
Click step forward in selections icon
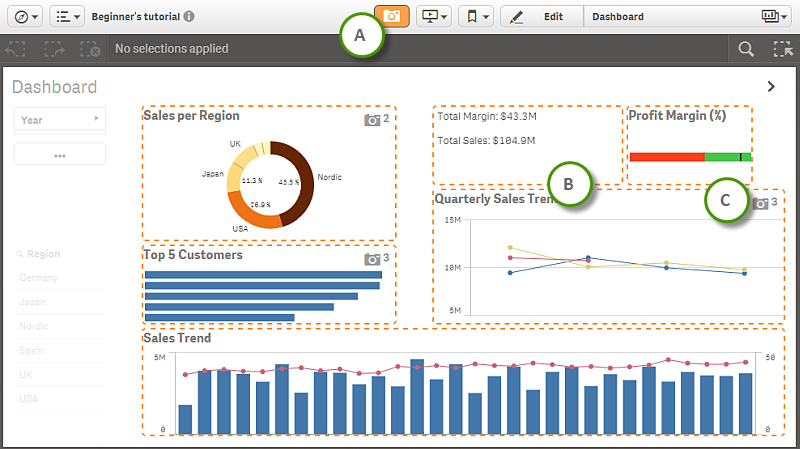[53, 48]
